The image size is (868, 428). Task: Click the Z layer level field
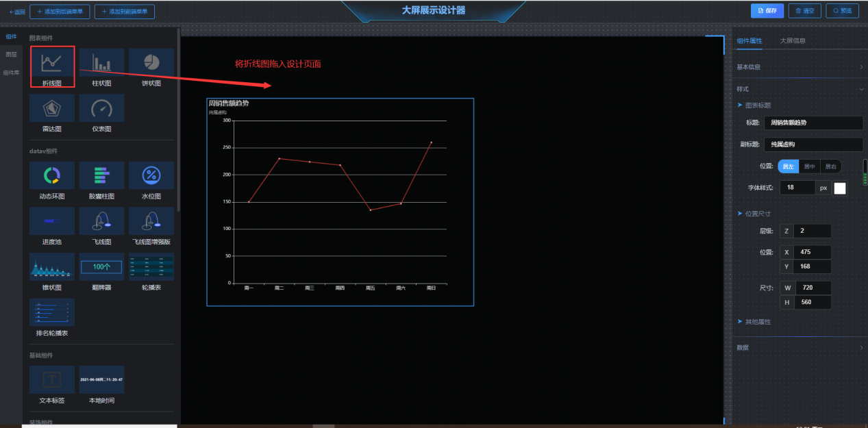click(813, 231)
